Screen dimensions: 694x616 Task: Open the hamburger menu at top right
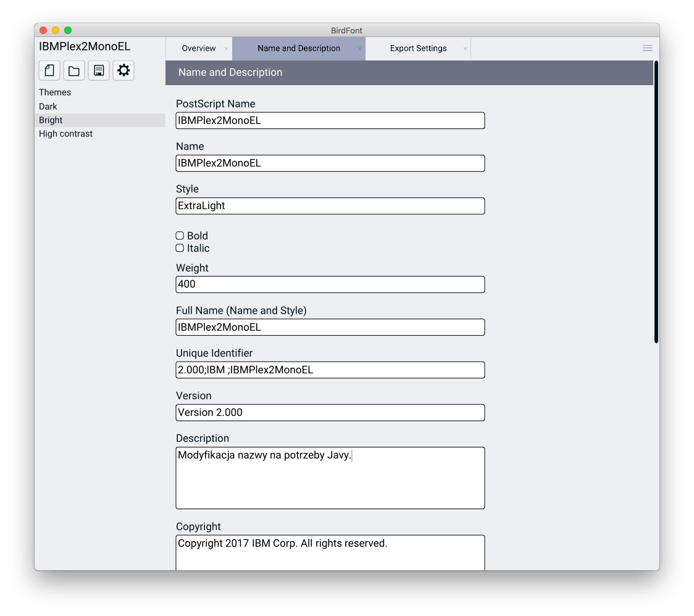tap(647, 48)
